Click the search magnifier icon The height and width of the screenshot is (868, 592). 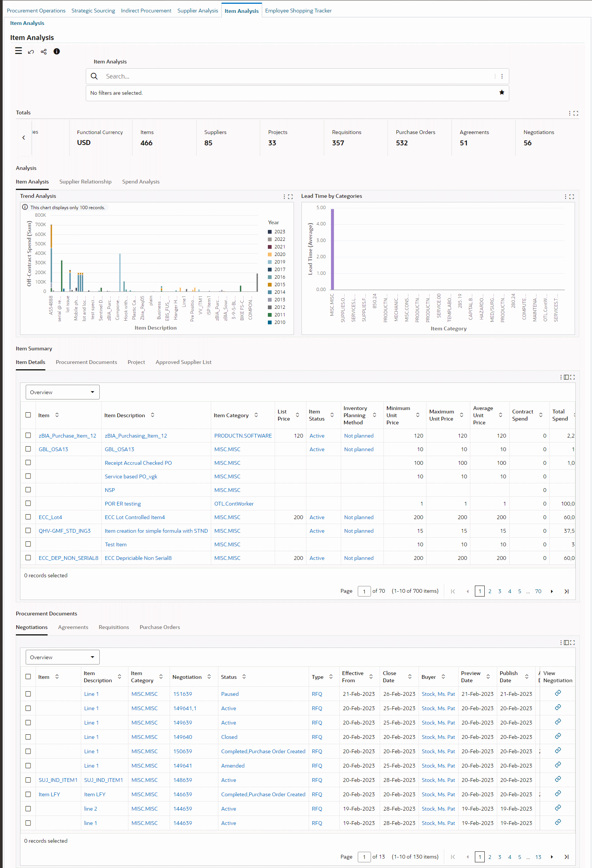[94, 76]
